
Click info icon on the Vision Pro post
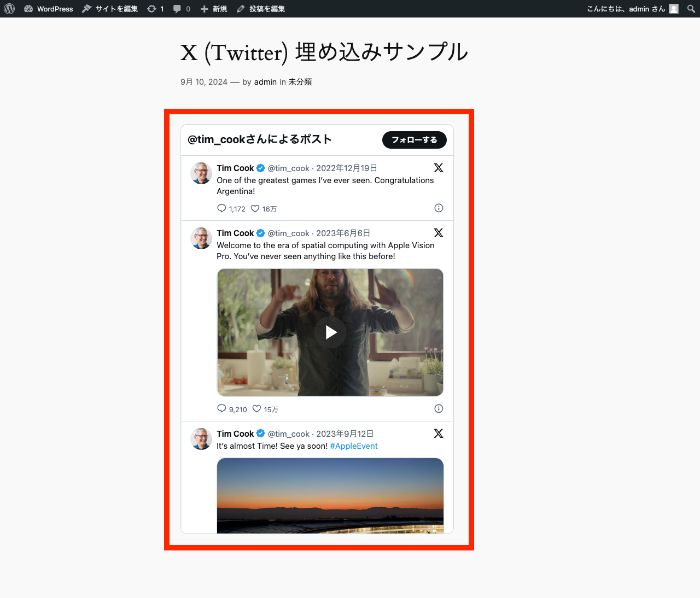(x=439, y=408)
